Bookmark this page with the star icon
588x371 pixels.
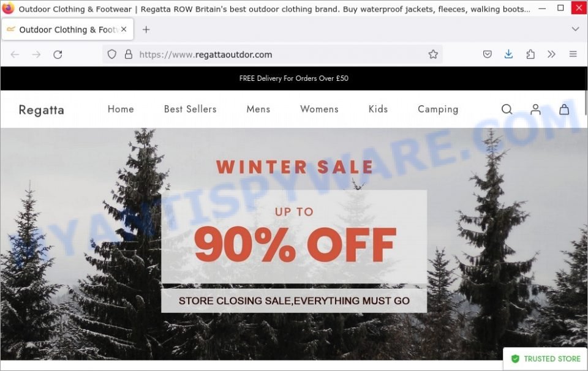(x=433, y=54)
